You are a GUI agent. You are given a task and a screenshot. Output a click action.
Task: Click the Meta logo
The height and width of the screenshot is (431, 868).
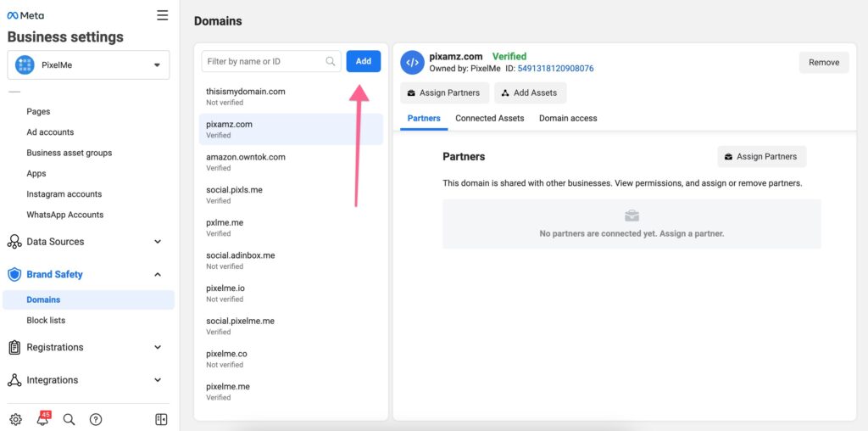coord(25,15)
